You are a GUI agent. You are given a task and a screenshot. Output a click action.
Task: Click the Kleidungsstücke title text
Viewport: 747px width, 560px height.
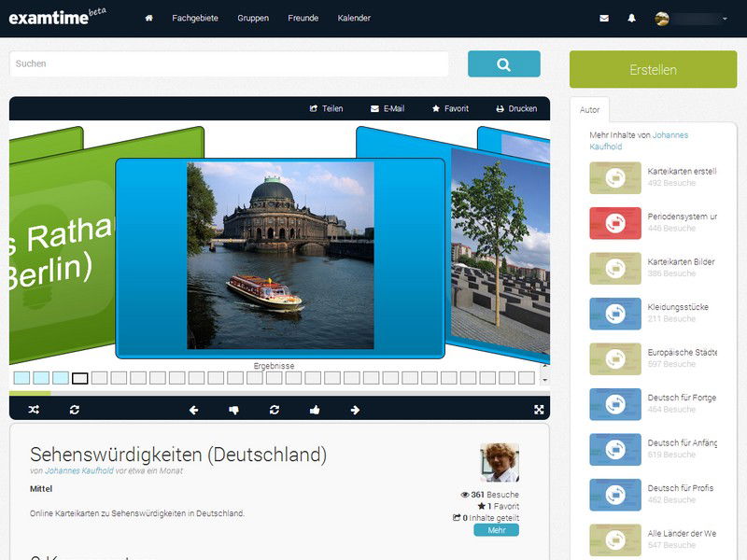678,307
